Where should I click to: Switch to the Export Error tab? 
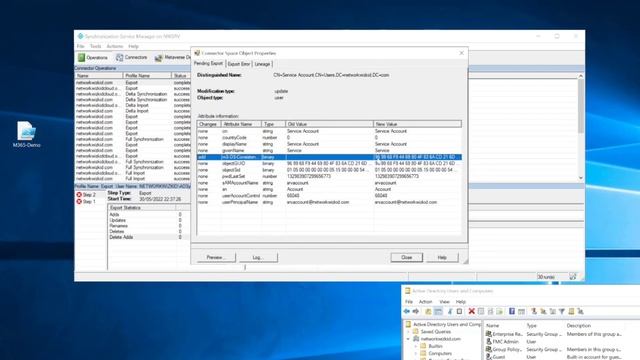tap(239, 64)
